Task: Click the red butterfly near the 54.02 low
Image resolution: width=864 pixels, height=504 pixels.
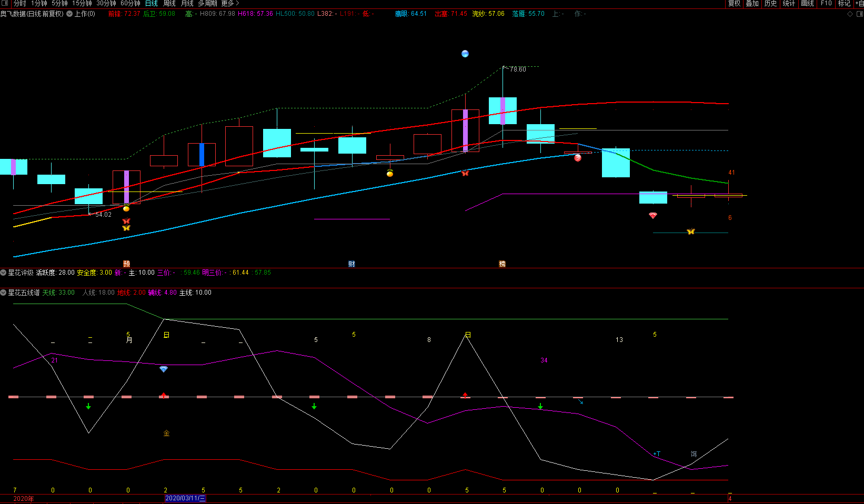Action: [x=126, y=221]
